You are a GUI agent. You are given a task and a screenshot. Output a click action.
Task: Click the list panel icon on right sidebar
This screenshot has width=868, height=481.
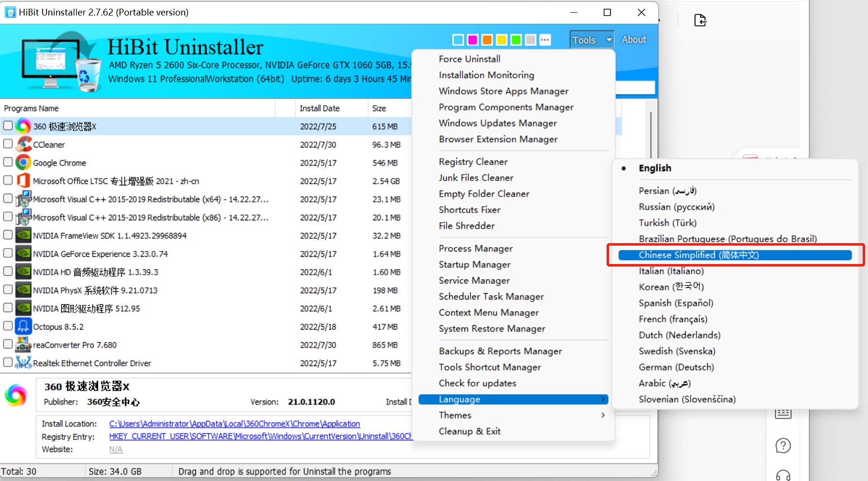[x=784, y=412]
